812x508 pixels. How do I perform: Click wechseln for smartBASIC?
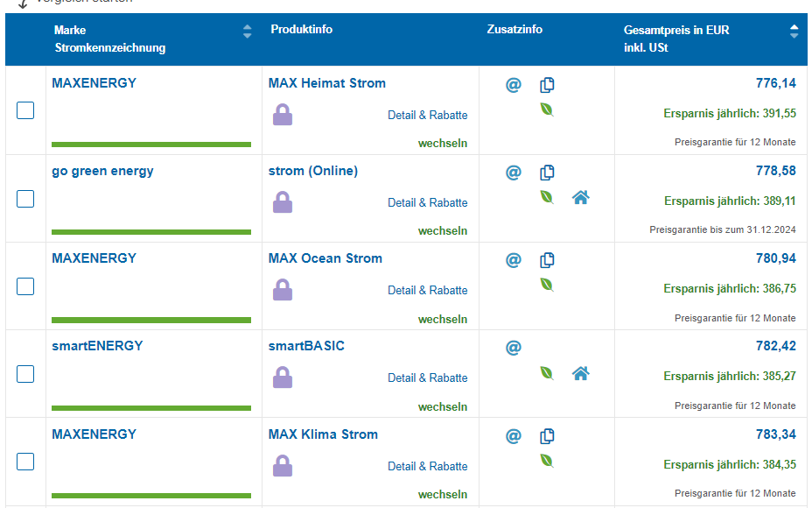click(x=442, y=407)
